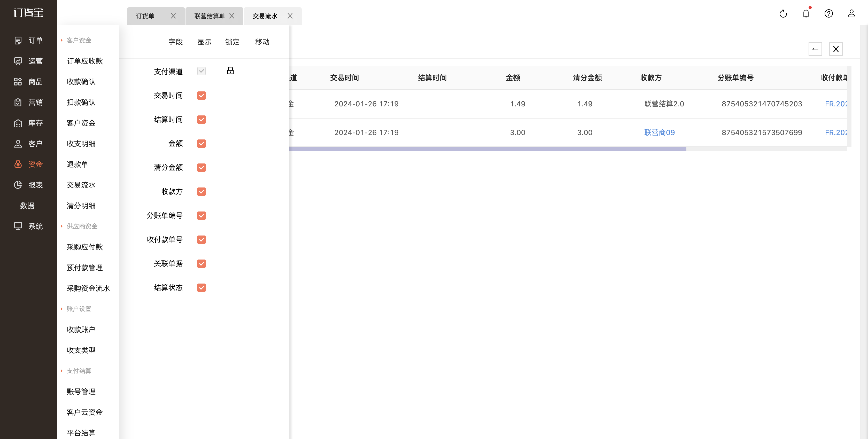Image resolution: width=868 pixels, height=439 pixels.
Task: Click the collapse arrow button above table
Action: [x=815, y=49]
